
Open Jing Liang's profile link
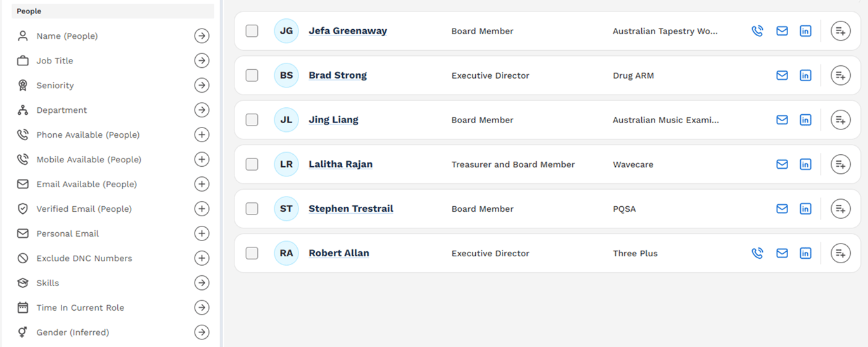(333, 120)
